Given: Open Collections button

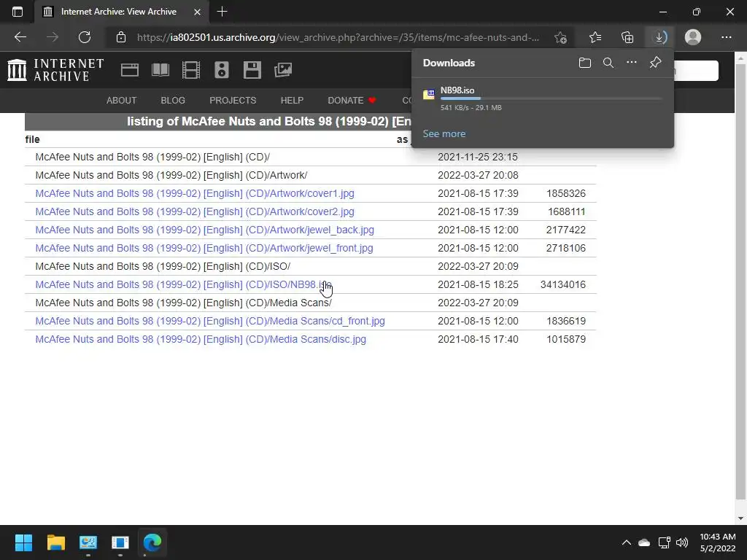Looking at the screenshot, I should pos(627,37).
